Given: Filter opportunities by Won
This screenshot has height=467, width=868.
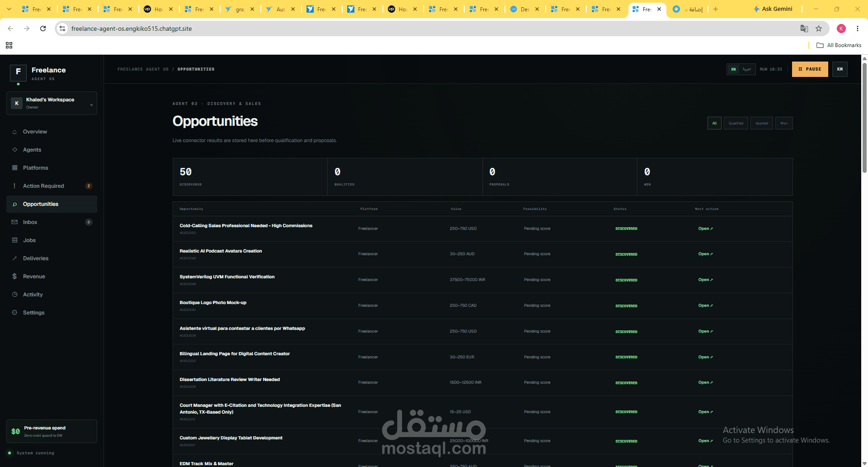Looking at the screenshot, I should point(784,123).
